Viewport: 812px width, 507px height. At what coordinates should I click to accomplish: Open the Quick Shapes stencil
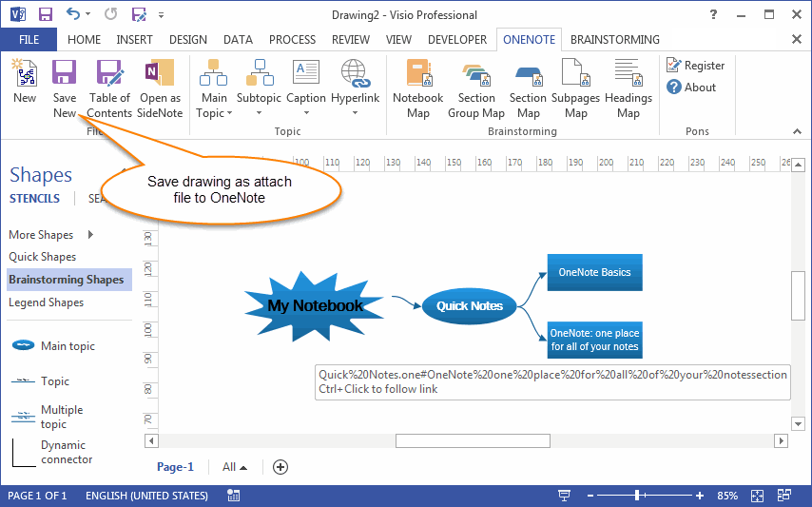tap(43, 257)
